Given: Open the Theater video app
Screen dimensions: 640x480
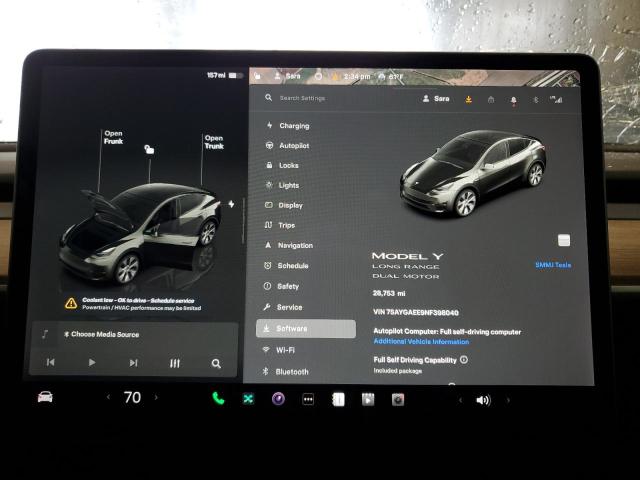Looking at the screenshot, I should pyautogui.click(x=368, y=400).
